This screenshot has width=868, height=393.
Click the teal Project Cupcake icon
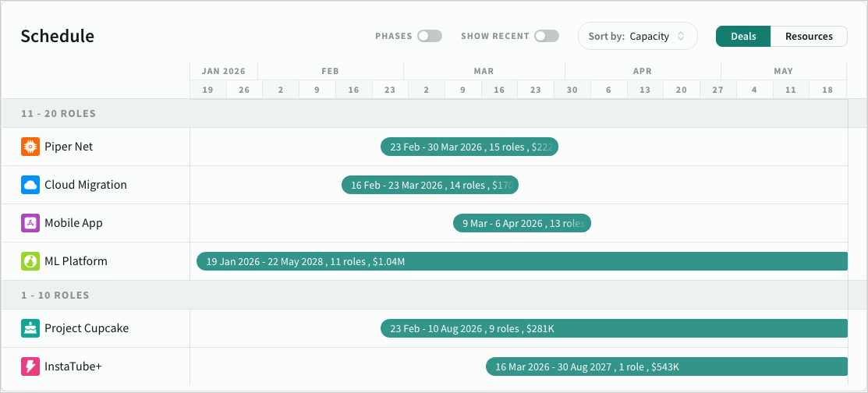pos(30,328)
